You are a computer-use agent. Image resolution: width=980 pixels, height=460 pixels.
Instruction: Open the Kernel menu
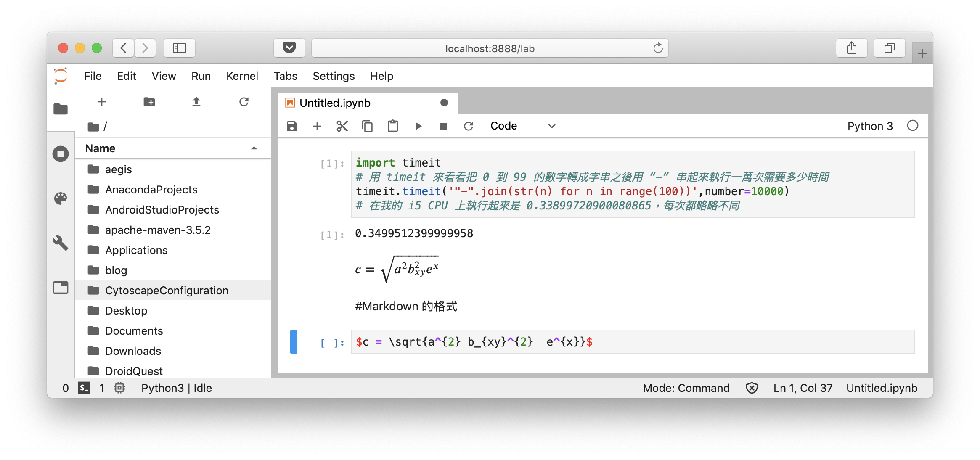click(x=242, y=76)
